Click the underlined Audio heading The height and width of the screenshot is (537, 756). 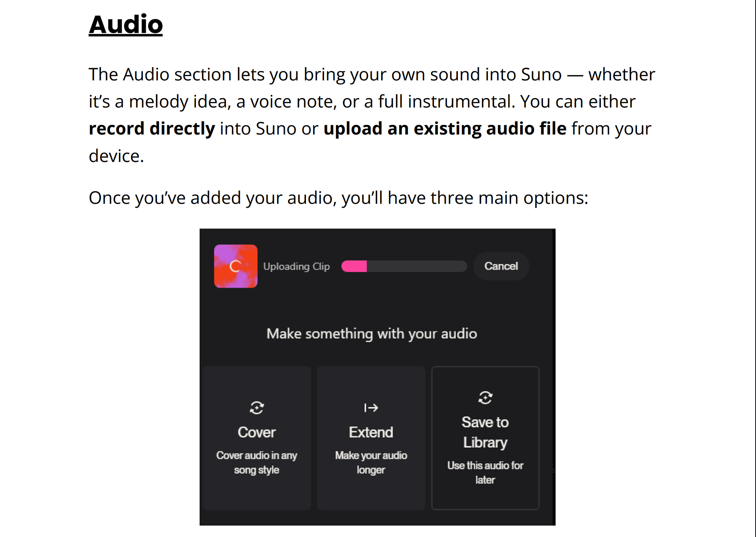click(126, 24)
